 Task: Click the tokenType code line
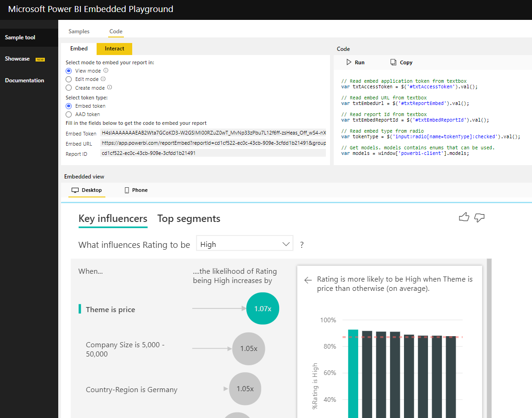tap(431, 137)
